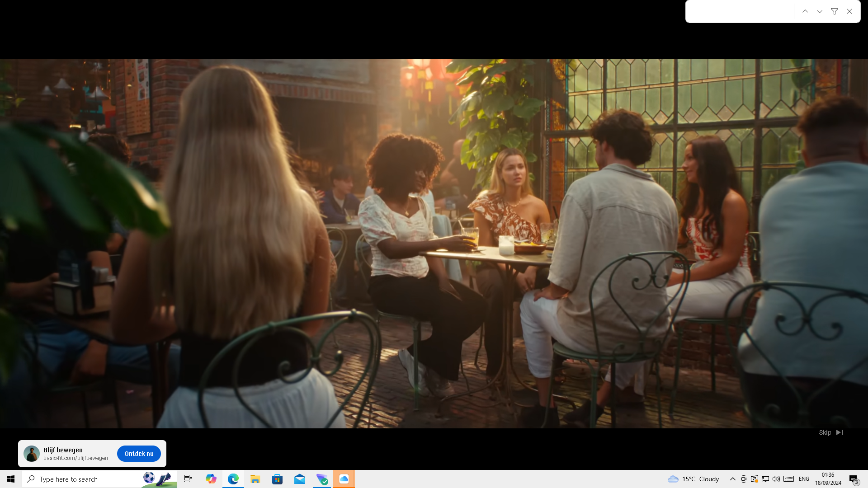Type in the find-on-page field
The width and height of the screenshot is (868, 488).
(x=740, y=11)
